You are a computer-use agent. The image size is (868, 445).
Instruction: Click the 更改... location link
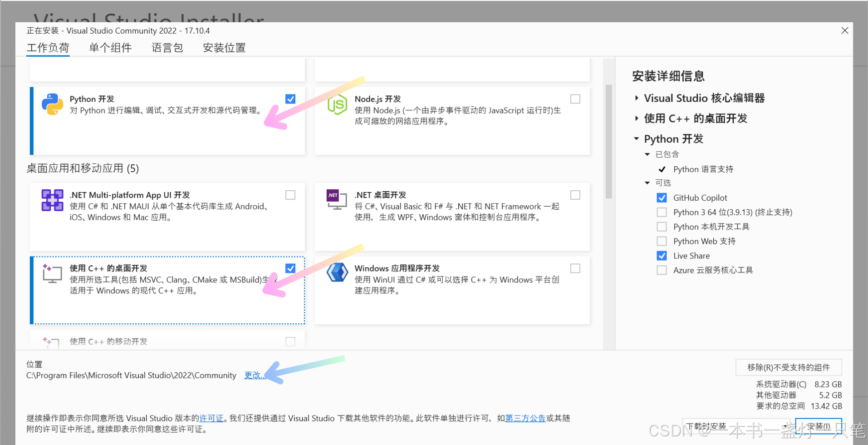point(255,376)
